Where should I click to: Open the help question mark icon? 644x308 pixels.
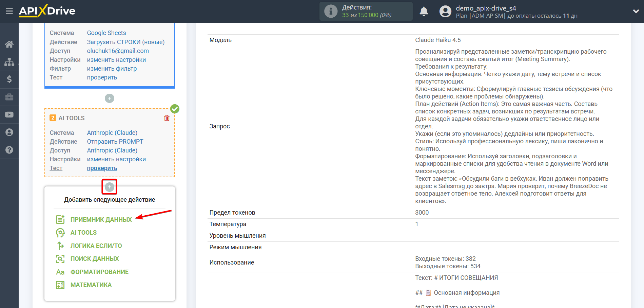click(9, 150)
